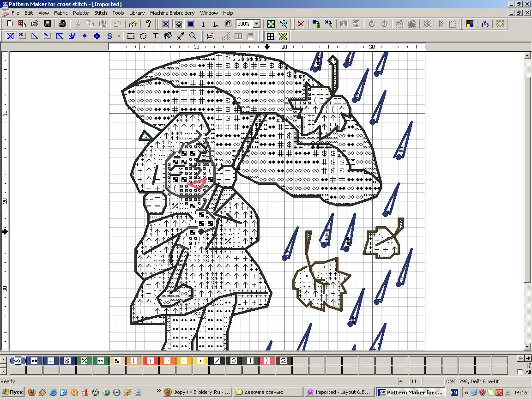Click the EN language indicator
The image size is (532, 399).
[454, 393]
